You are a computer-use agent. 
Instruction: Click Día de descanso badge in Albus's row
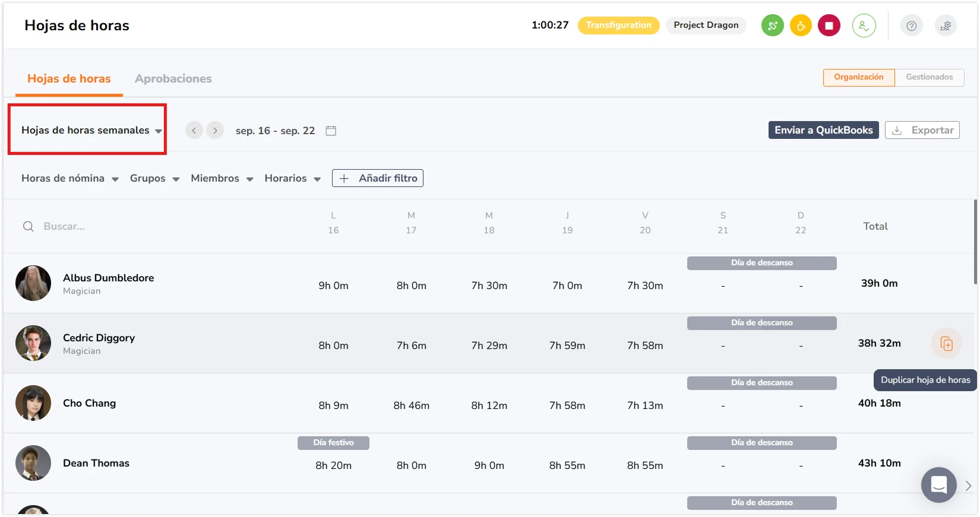(x=762, y=263)
